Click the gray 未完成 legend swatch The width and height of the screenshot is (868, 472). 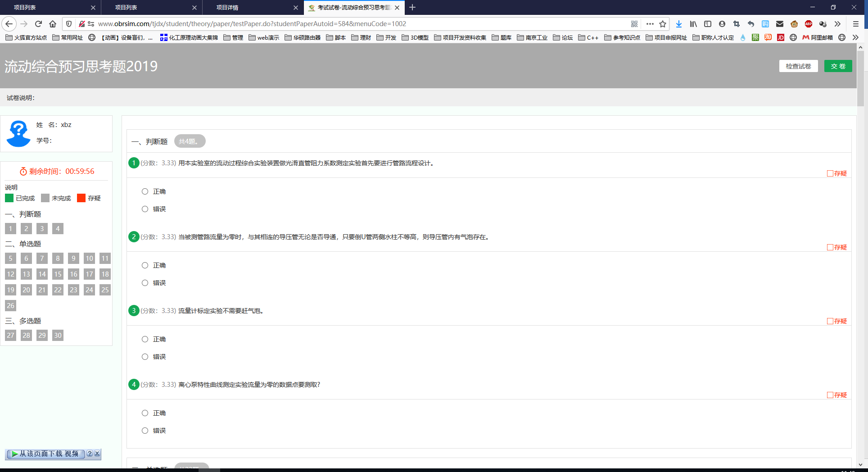pos(45,198)
